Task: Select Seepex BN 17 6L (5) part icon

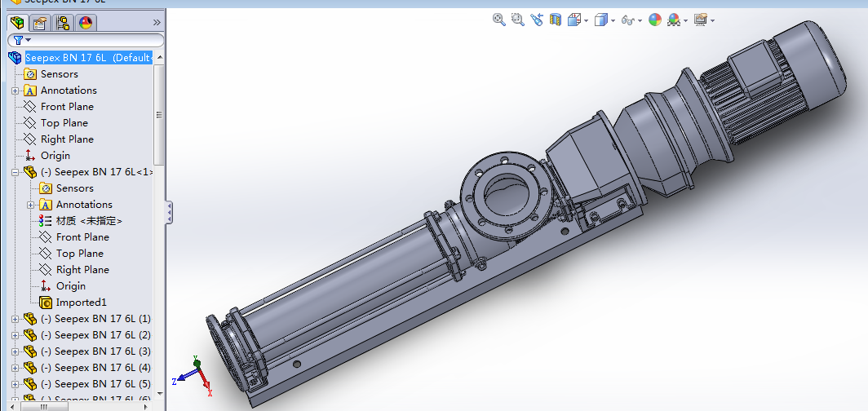Action: coord(30,384)
